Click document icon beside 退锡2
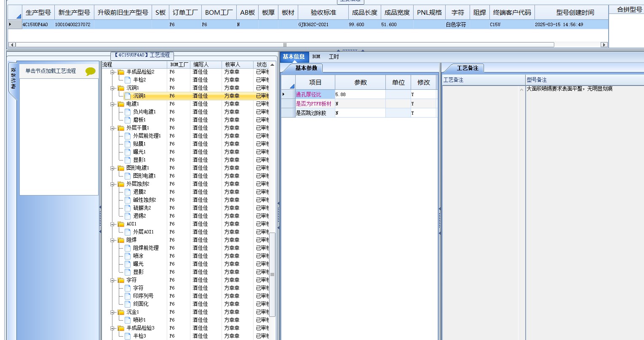 pyautogui.click(x=128, y=216)
